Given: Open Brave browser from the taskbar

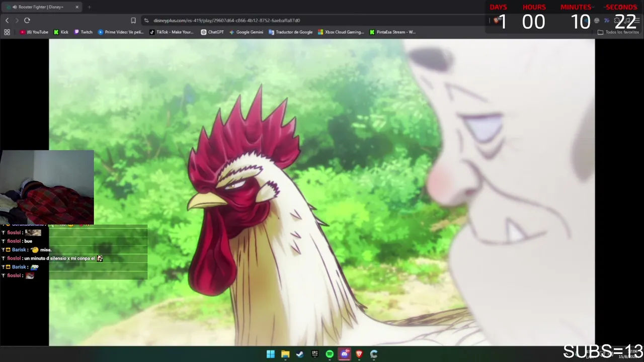Looking at the screenshot, I should point(359,354).
